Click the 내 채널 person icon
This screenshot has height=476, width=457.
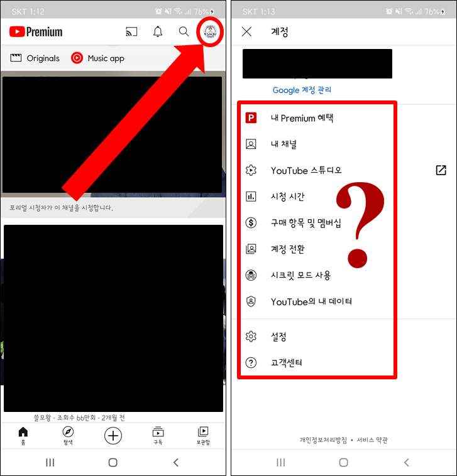(251, 144)
